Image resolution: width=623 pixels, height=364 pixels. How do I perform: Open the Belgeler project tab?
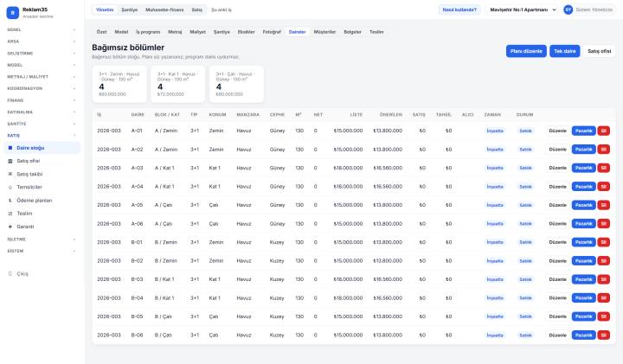[353, 32]
